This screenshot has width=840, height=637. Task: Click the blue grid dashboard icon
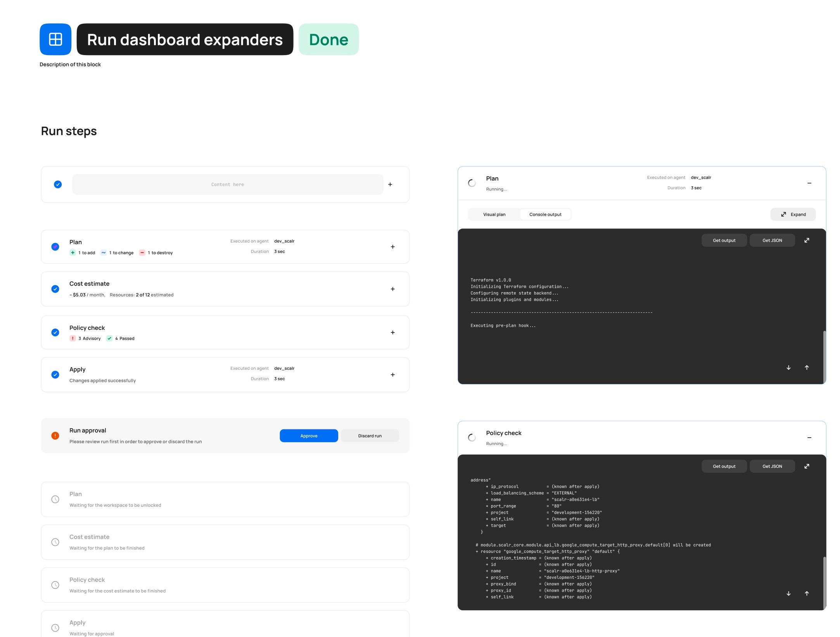coord(55,39)
